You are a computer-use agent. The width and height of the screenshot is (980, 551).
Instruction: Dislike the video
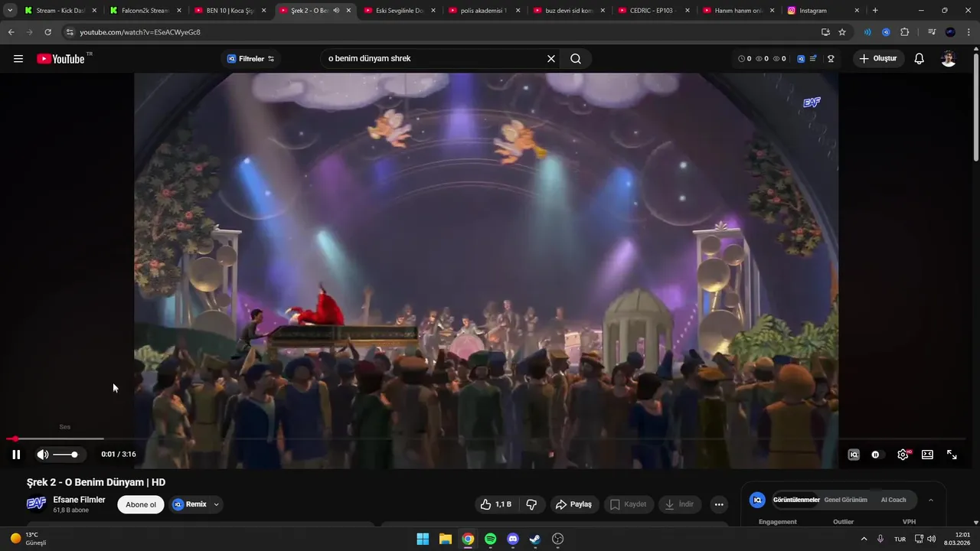[531, 504]
